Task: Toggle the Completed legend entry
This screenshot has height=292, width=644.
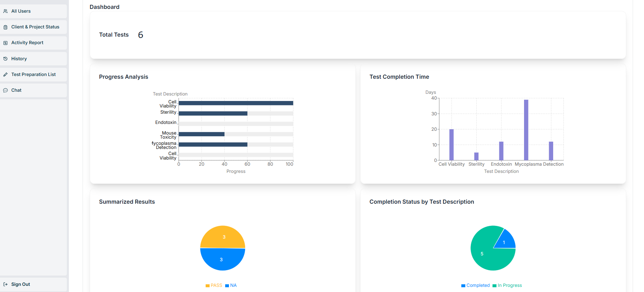Action: tap(475, 285)
